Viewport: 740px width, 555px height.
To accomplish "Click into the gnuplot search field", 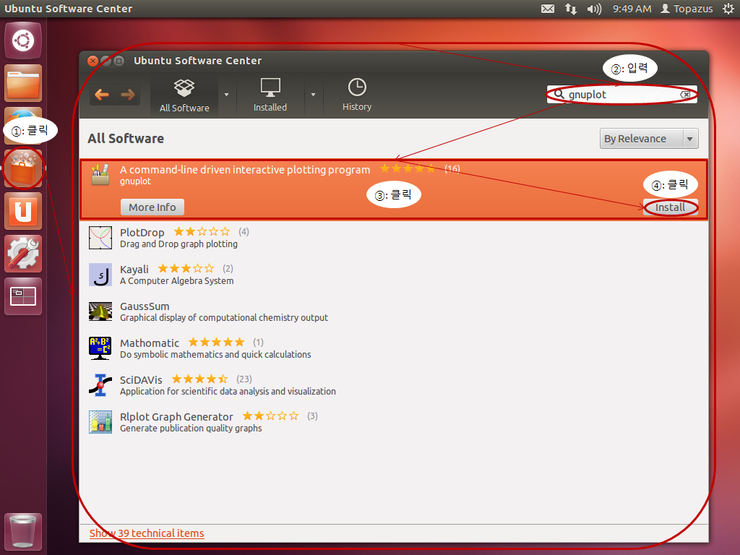I will pos(621,95).
